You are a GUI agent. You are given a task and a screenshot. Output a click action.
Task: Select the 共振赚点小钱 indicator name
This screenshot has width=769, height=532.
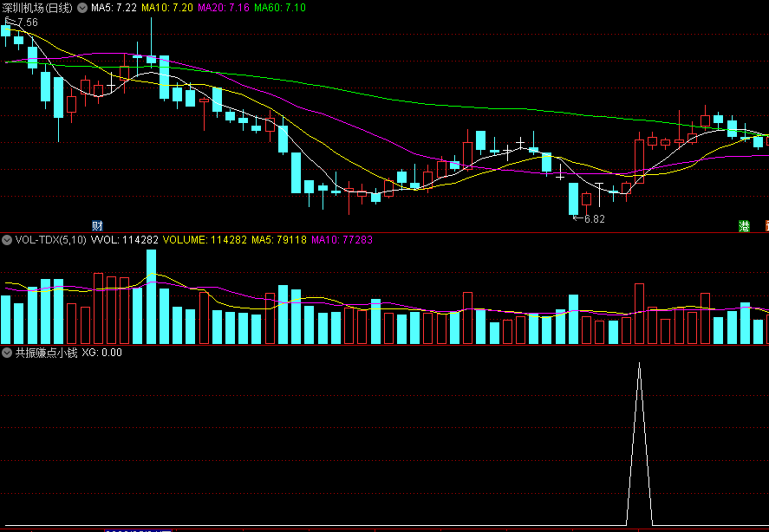coord(47,353)
